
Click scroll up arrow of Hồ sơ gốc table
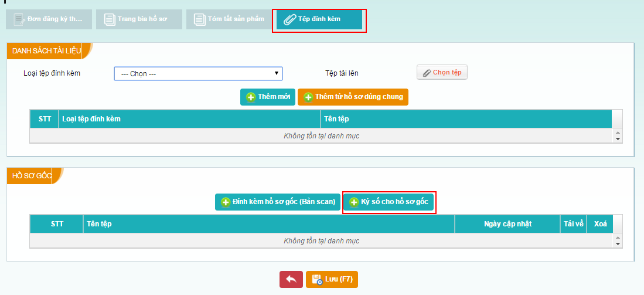pos(618,237)
